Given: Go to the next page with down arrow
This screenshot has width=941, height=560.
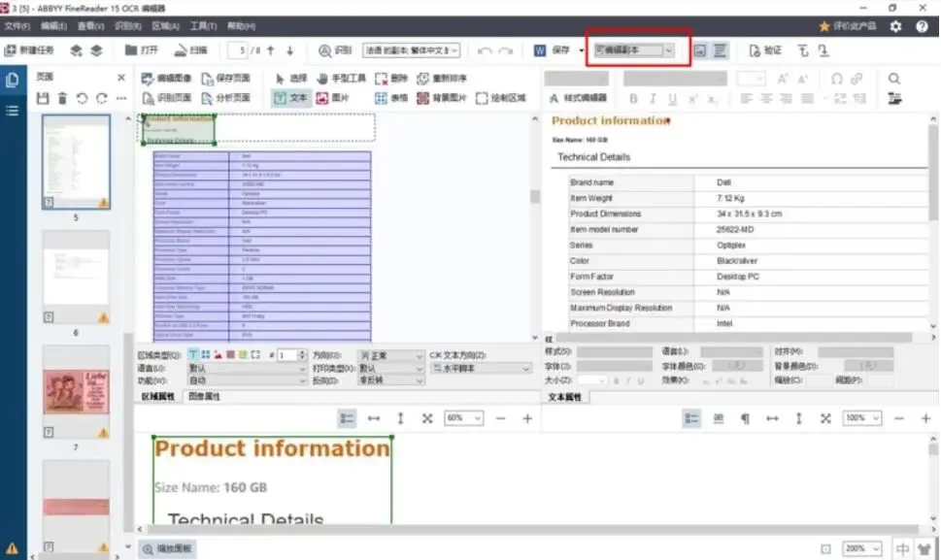Looking at the screenshot, I should [289, 50].
